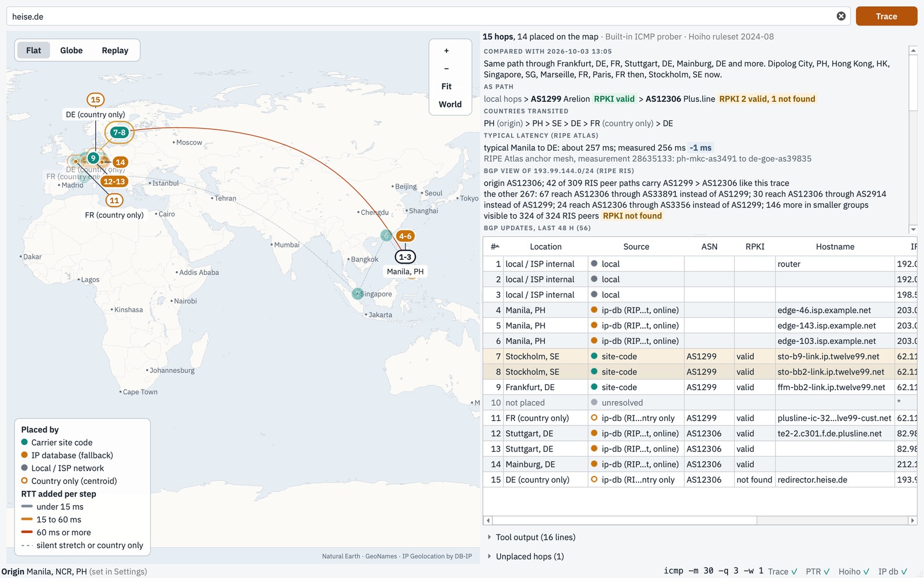The image size is (924, 578).
Task: Switch to the Flat map view
Action: click(x=33, y=50)
